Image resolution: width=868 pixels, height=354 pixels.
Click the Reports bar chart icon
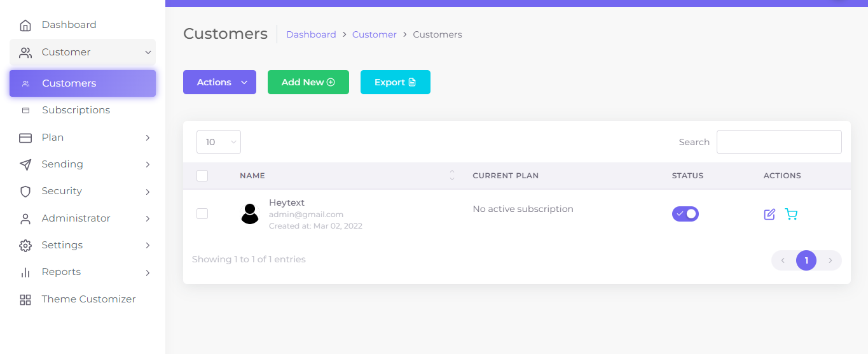click(25, 273)
